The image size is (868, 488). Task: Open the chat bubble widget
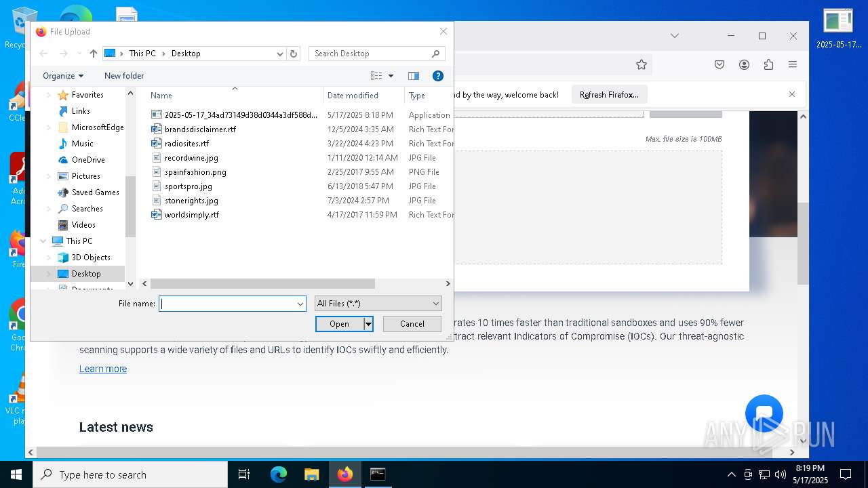(x=764, y=413)
